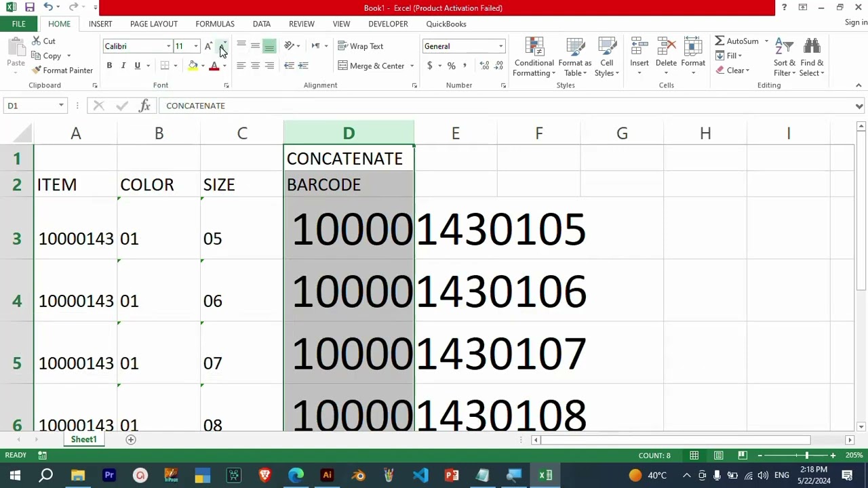Open the General number format dropdown

click(501, 46)
